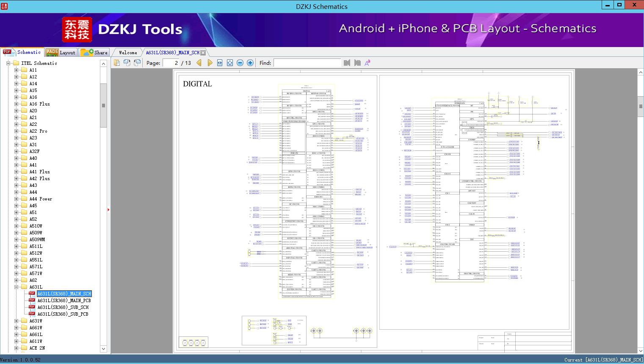The image size is (644, 364).
Task: Click the fit page icon
Action: [230, 63]
